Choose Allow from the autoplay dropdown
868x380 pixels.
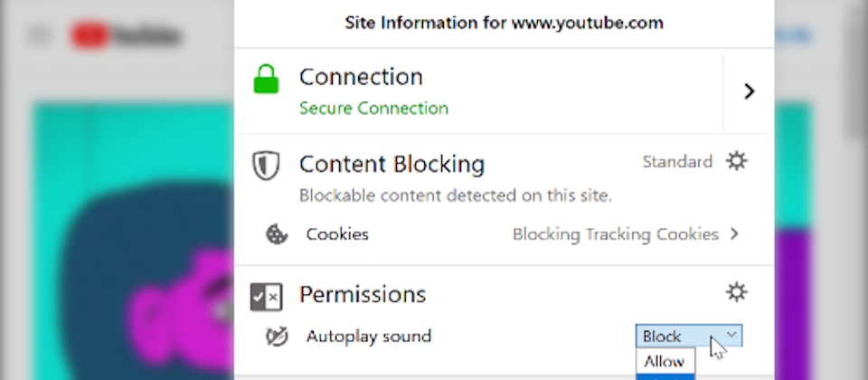click(x=665, y=362)
